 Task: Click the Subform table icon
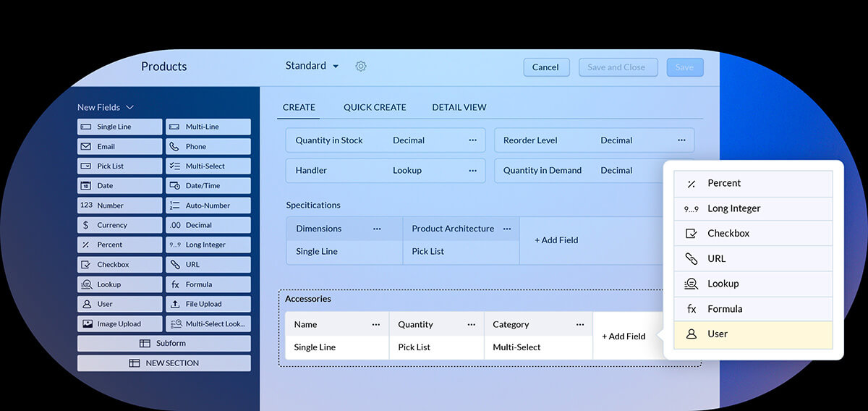[145, 343]
